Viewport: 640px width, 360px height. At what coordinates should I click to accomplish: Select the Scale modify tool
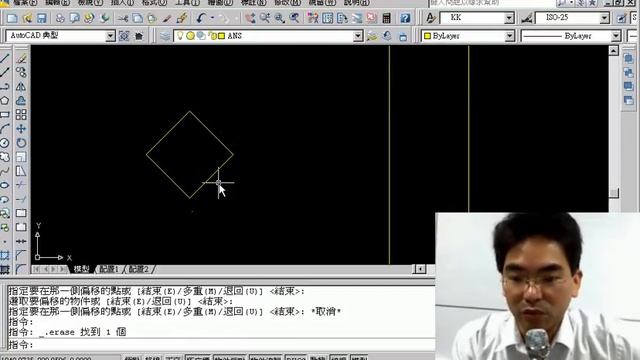(21, 157)
